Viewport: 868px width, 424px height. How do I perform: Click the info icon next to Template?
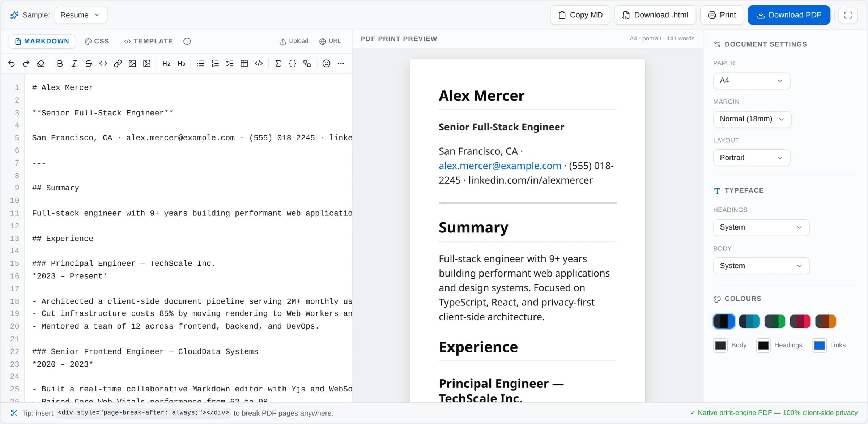[187, 41]
